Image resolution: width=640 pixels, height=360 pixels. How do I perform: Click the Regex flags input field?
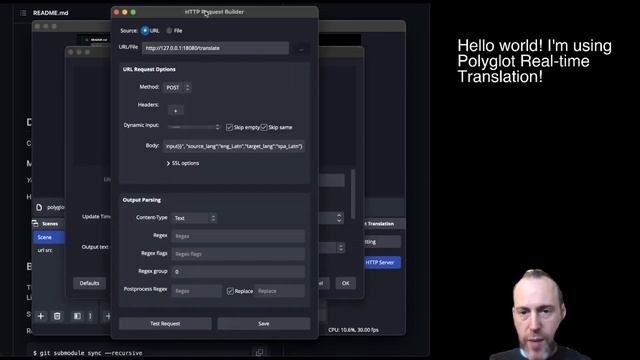tap(238, 254)
